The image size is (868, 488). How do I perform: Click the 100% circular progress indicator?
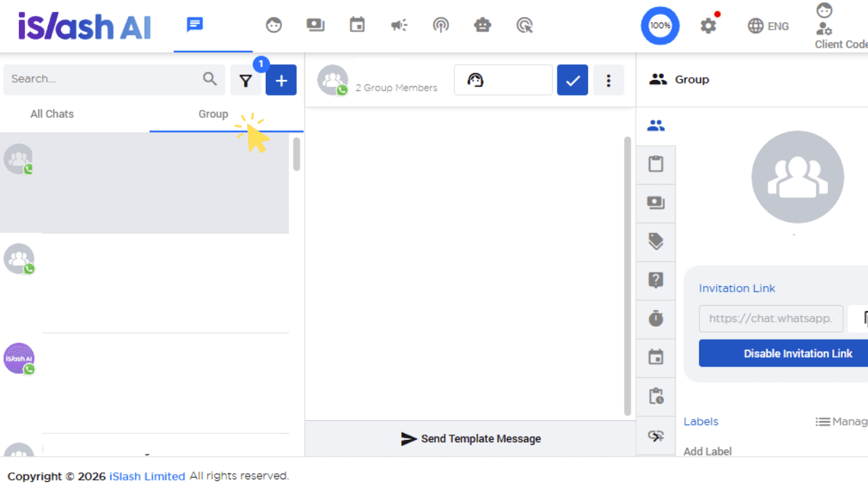click(x=660, y=26)
